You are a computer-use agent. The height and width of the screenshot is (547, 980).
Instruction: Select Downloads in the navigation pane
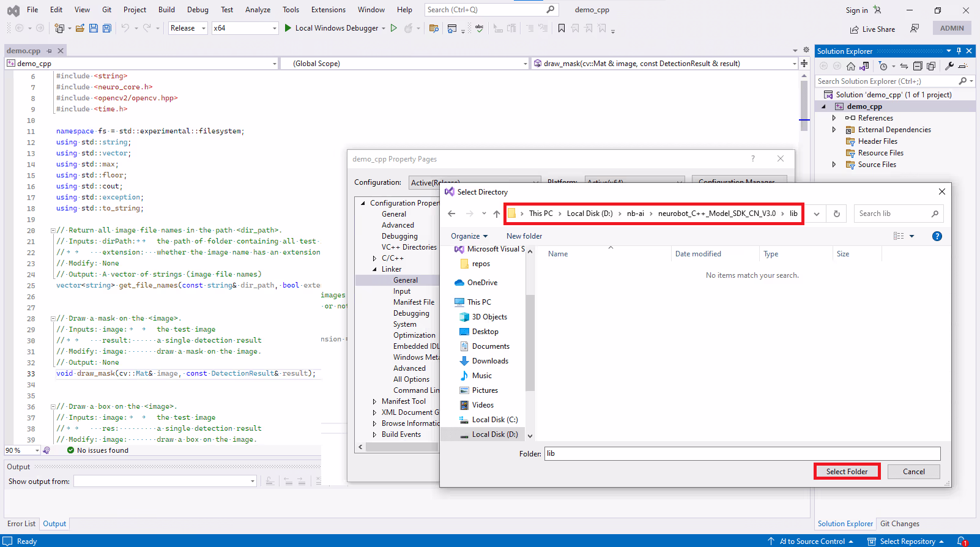pyautogui.click(x=483, y=361)
